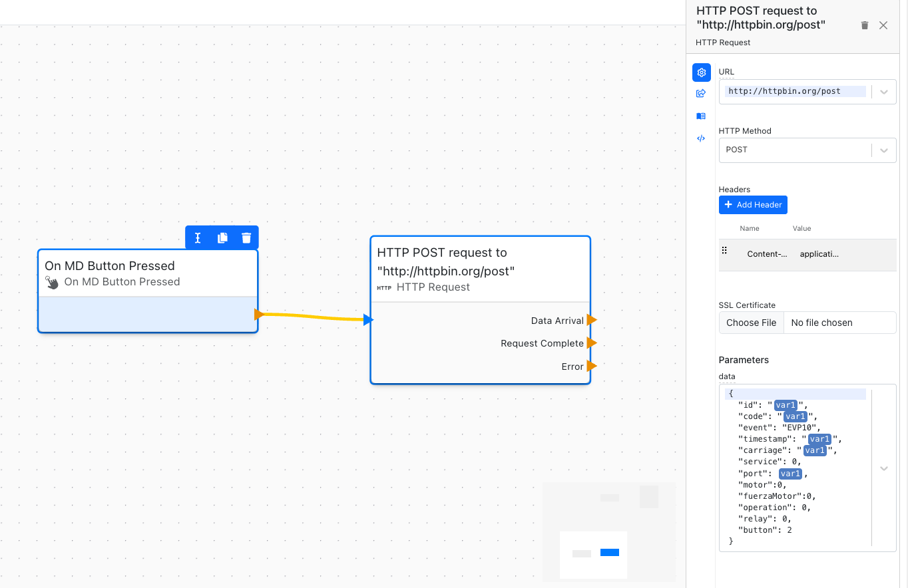Click Choose File for SSL Certificate
908x588 pixels.
(x=751, y=323)
